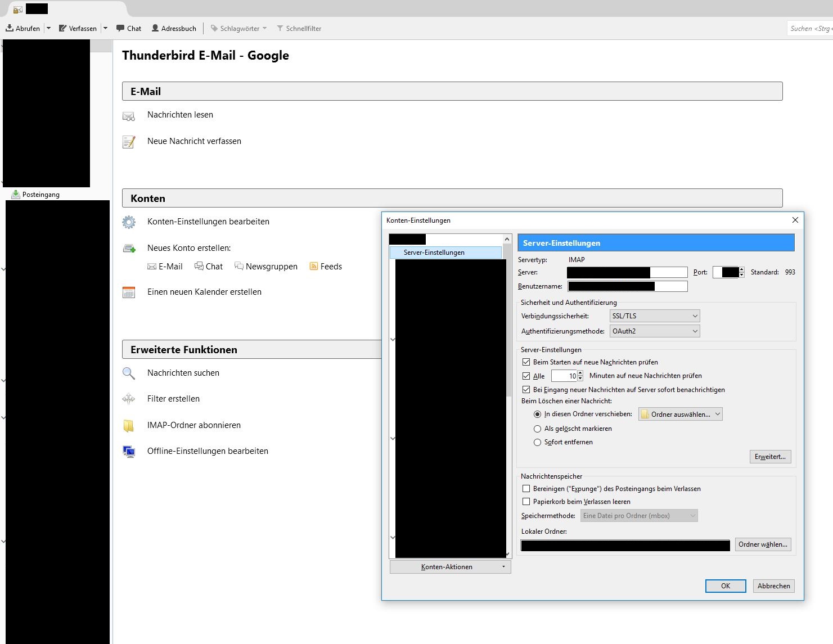Toggle Beim Starten auf neue Nachrichten prüfen
Viewport: 833px width, 644px height.
(x=526, y=362)
